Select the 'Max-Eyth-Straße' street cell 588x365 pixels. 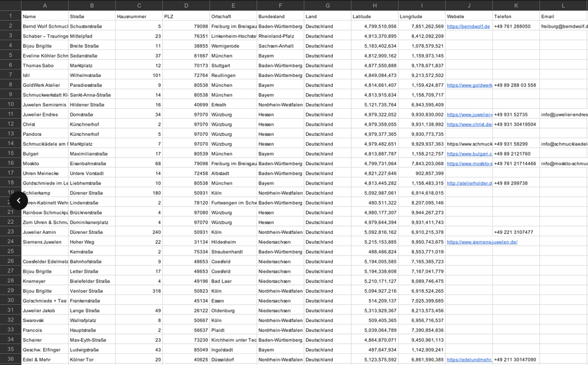(92, 340)
